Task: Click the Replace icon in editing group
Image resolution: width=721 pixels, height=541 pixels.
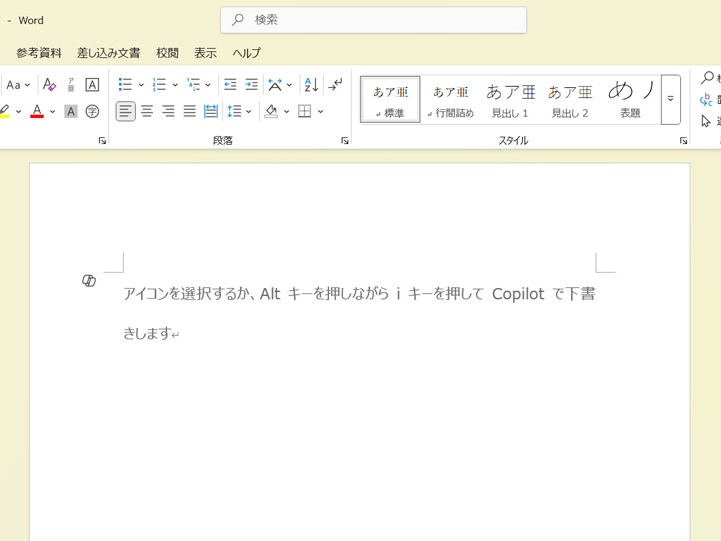Action: 706,99
